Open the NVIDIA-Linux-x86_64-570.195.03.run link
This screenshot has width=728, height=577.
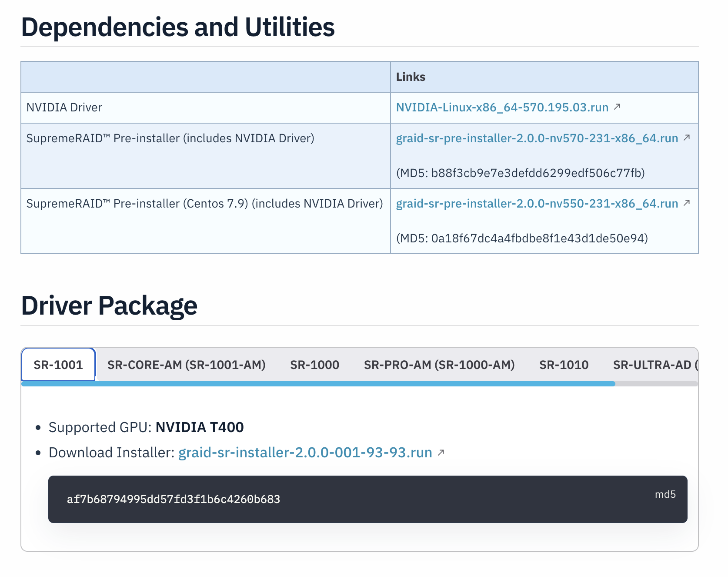click(502, 107)
